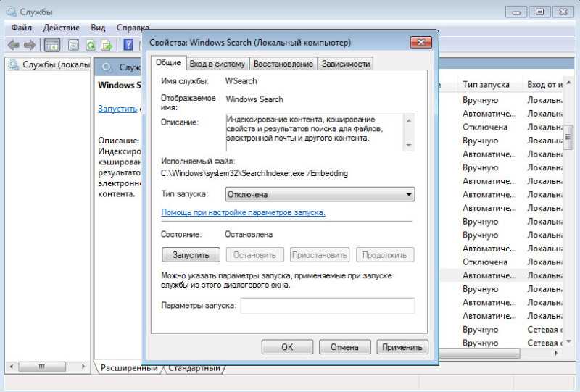Viewport: 580px width, 392px height.
Task: Open the Тип запуска dropdown in the dialog
Action: click(320, 194)
